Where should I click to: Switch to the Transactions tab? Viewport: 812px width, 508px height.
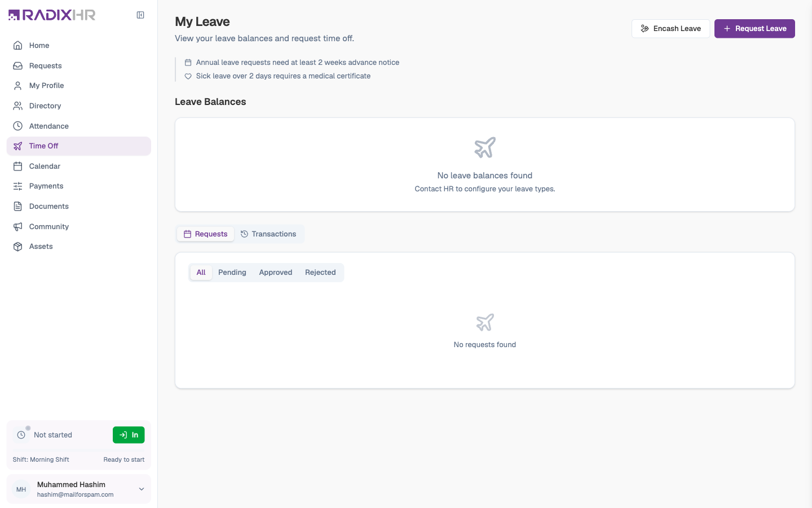268,234
